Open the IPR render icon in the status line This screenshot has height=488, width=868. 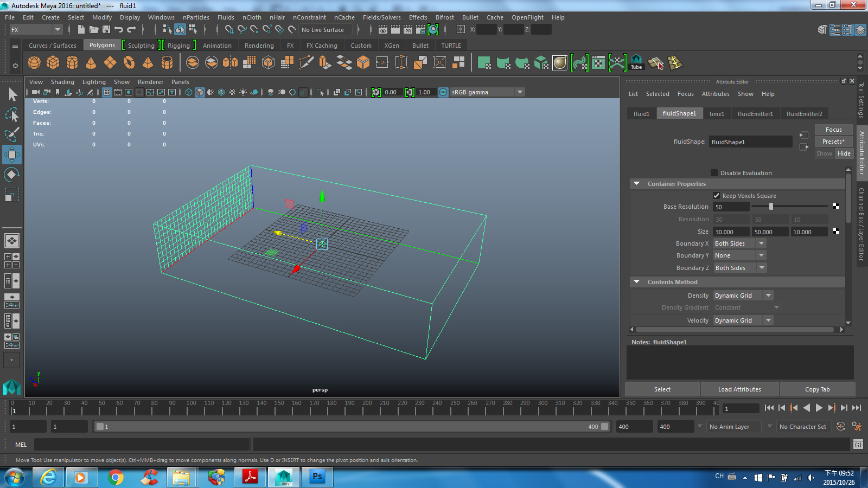tap(409, 30)
